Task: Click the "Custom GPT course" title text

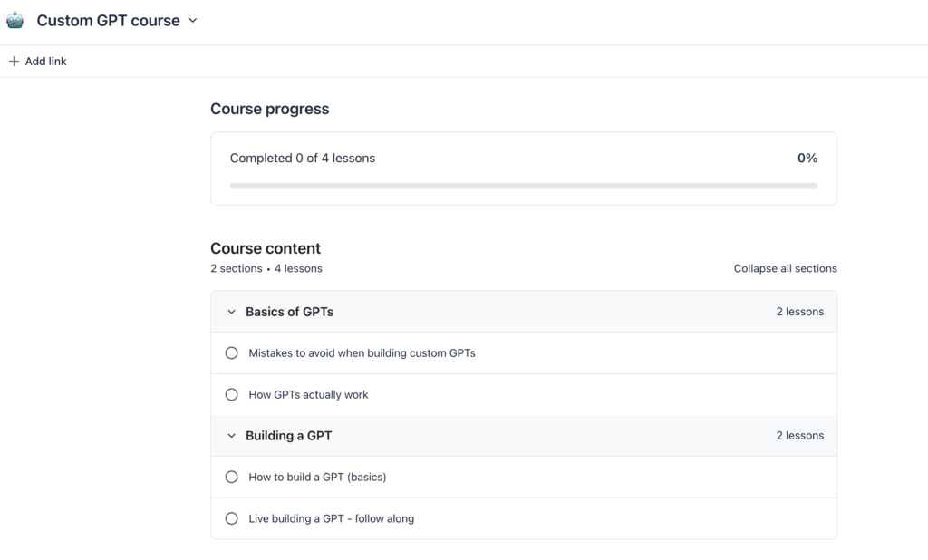Action: pos(108,21)
